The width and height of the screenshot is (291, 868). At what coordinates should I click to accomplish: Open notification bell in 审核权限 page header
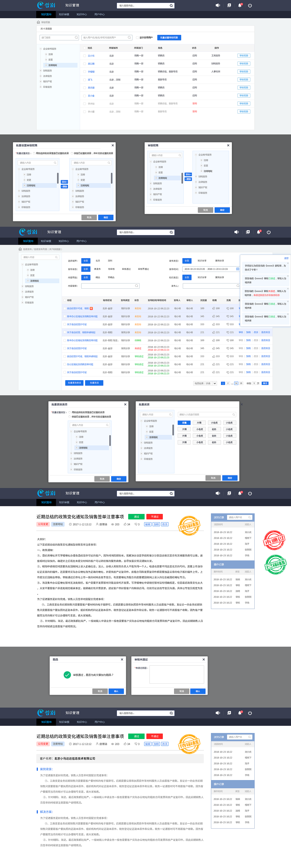(x=240, y=5)
